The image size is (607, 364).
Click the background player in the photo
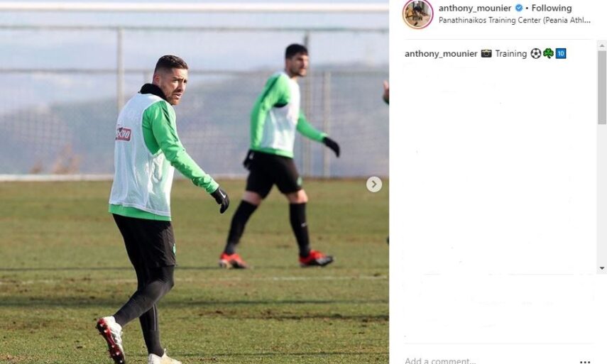point(280,156)
